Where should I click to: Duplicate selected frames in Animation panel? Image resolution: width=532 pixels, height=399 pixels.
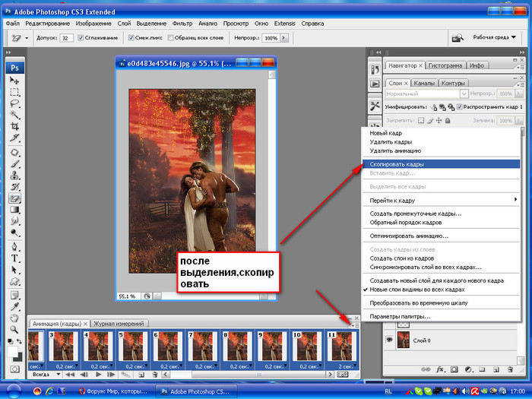tap(141, 375)
